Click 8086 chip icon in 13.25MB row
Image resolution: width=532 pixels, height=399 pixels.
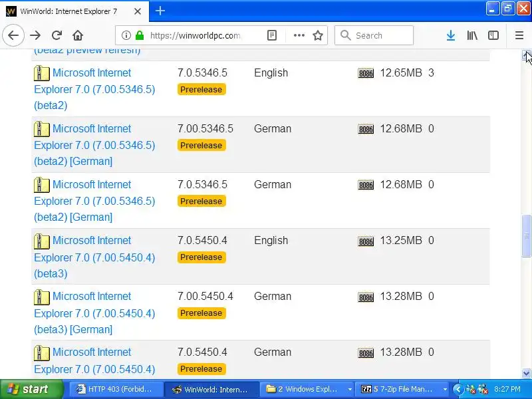[366, 241]
